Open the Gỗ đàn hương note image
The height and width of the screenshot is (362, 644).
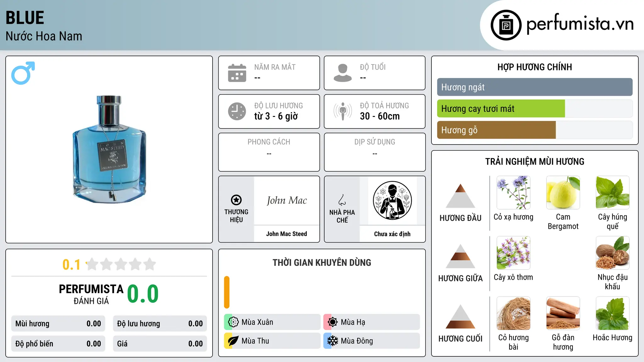pos(563,313)
